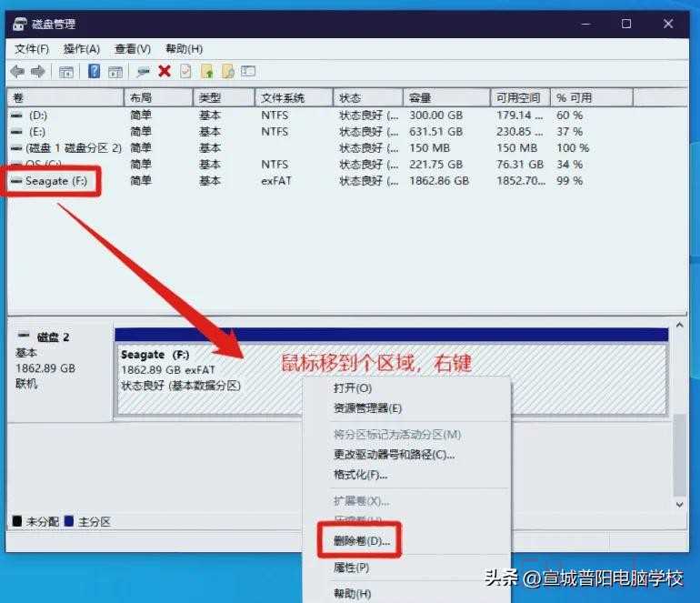Click the black 未分配 legend swatch

pyautogui.click(x=17, y=521)
